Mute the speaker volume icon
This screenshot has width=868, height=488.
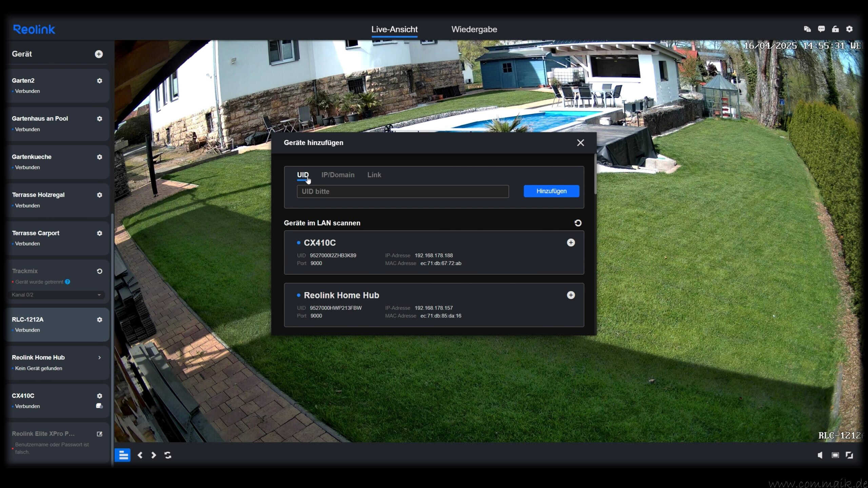click(x=820, y=455)
